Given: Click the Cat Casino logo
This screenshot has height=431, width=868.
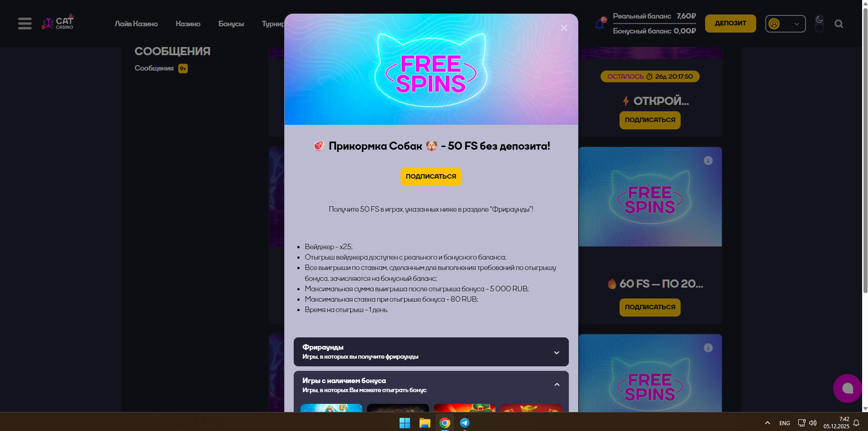Looking at the screenshot, I should 57,22.
